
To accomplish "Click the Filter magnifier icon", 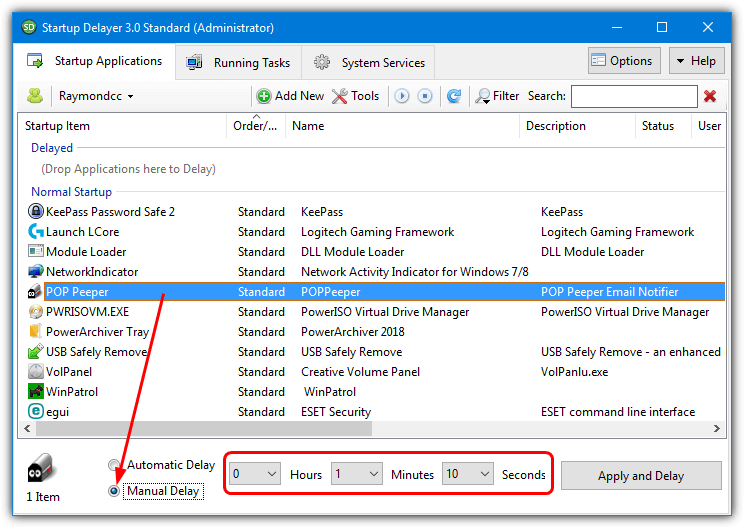I will pos(483,96).
